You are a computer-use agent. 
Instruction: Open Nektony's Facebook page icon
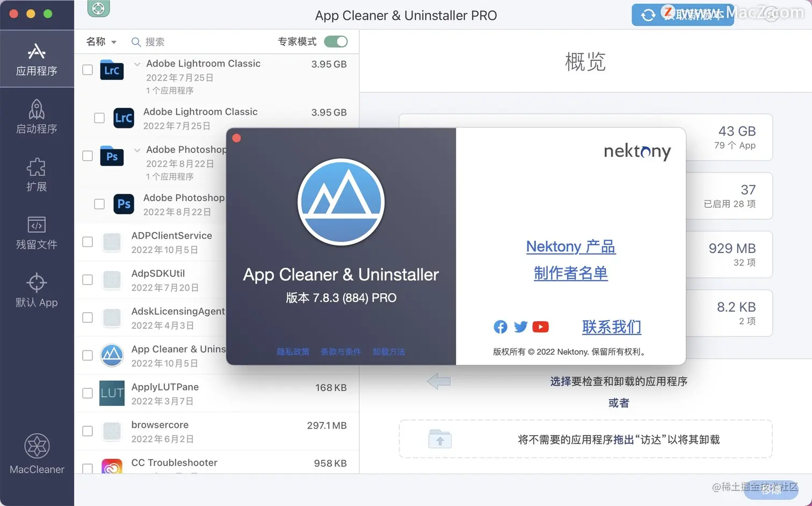click(500, 327)
